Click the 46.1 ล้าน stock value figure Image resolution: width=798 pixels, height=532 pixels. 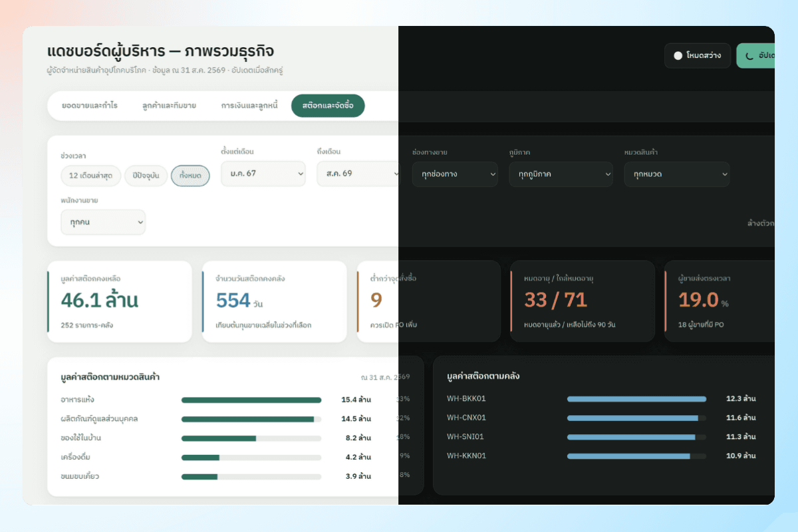click(x=100, y=301)
